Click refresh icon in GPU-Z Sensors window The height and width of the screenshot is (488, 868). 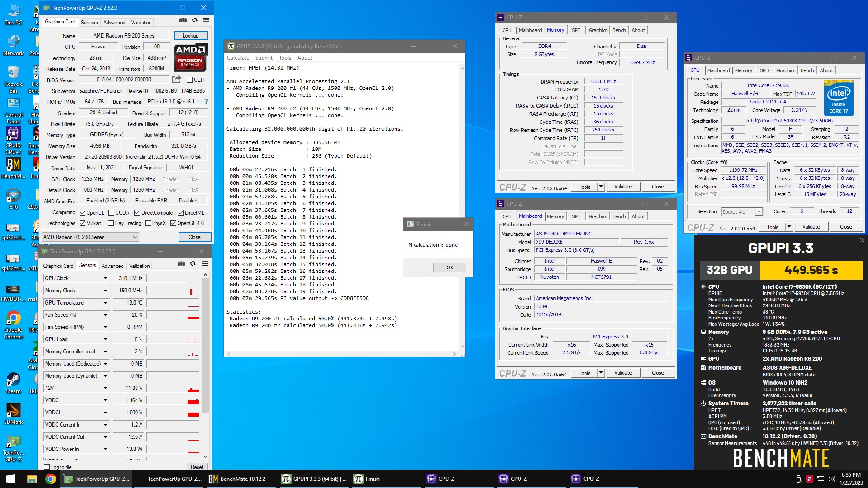pos(193,264)
